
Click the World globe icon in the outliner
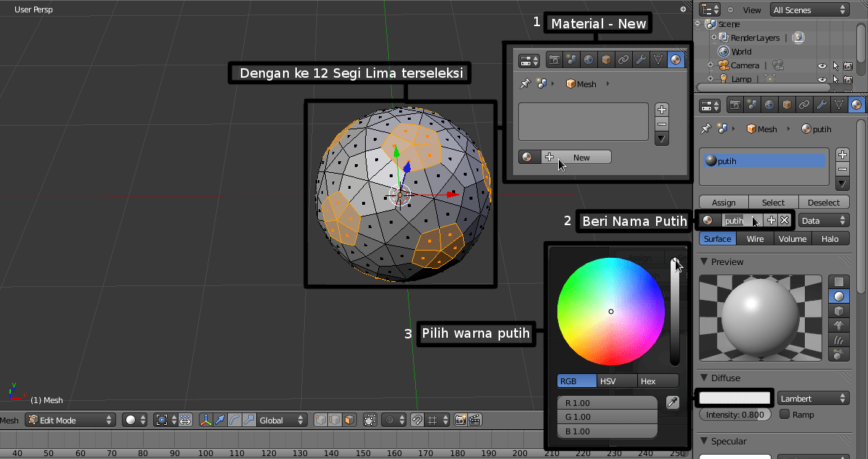[723, 52]
